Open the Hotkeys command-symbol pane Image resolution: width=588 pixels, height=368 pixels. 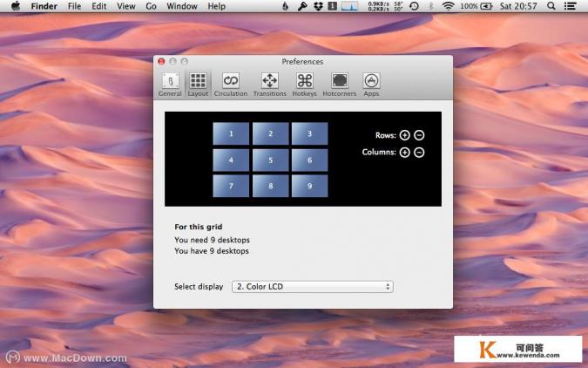(305, 85)
